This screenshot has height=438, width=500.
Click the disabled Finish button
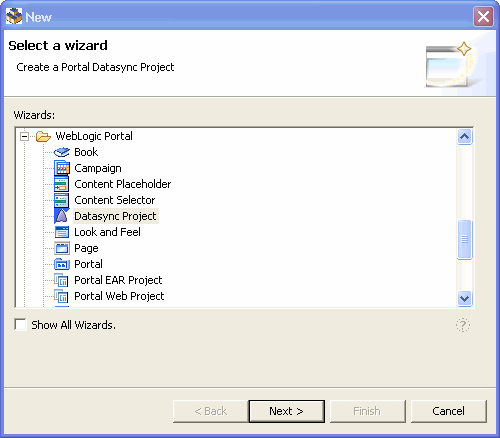click(x=368, y=411)
